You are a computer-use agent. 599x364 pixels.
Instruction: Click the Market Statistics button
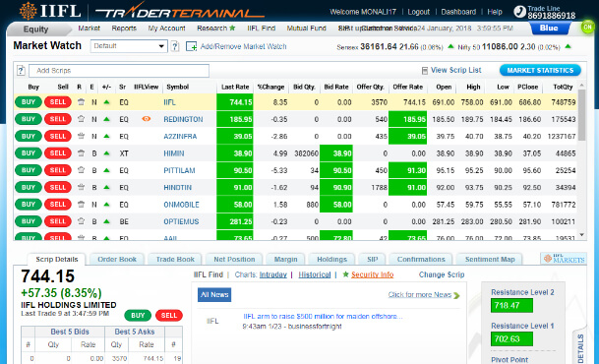(x=540, y=70)
